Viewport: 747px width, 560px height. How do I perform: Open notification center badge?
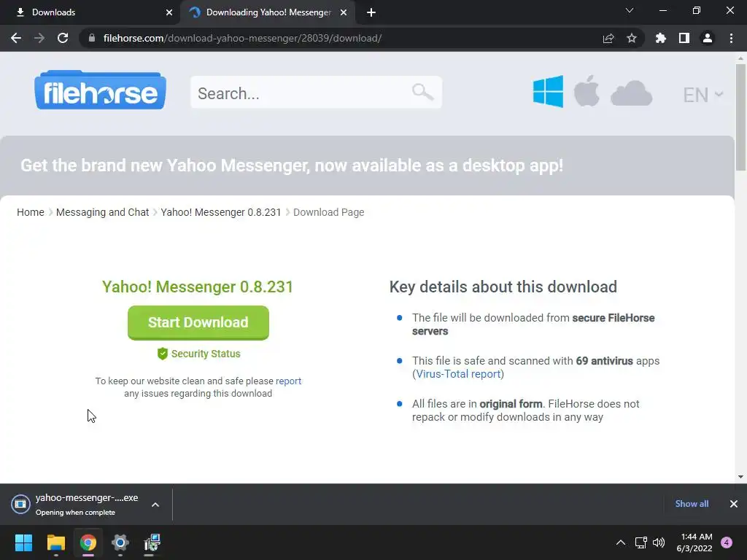click(x=727, y=542)
